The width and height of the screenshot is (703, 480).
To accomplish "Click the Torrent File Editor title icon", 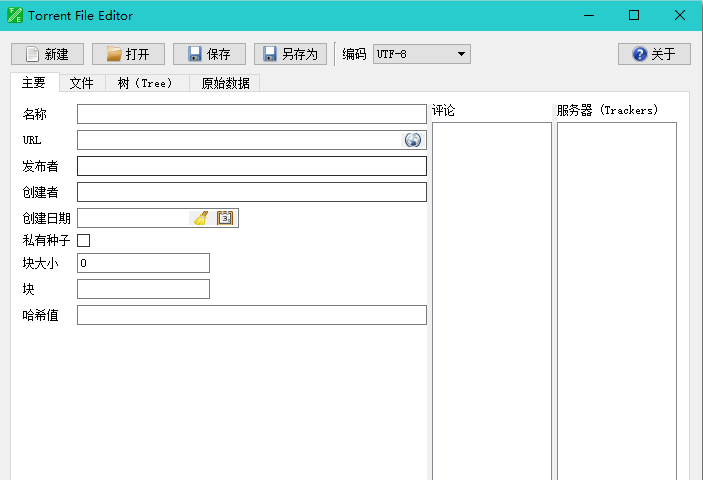I will point(15,15).
